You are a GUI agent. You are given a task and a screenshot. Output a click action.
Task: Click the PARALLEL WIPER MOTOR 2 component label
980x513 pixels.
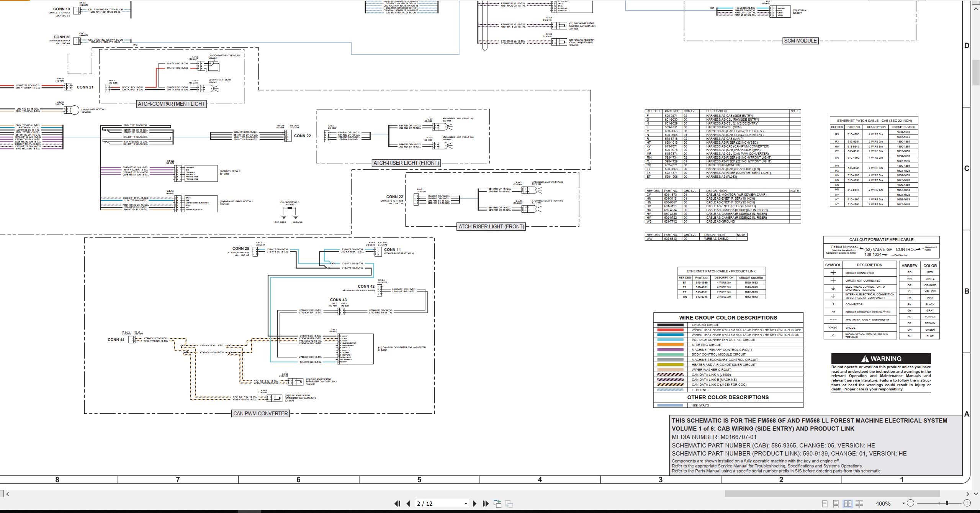tap(236, 203)
